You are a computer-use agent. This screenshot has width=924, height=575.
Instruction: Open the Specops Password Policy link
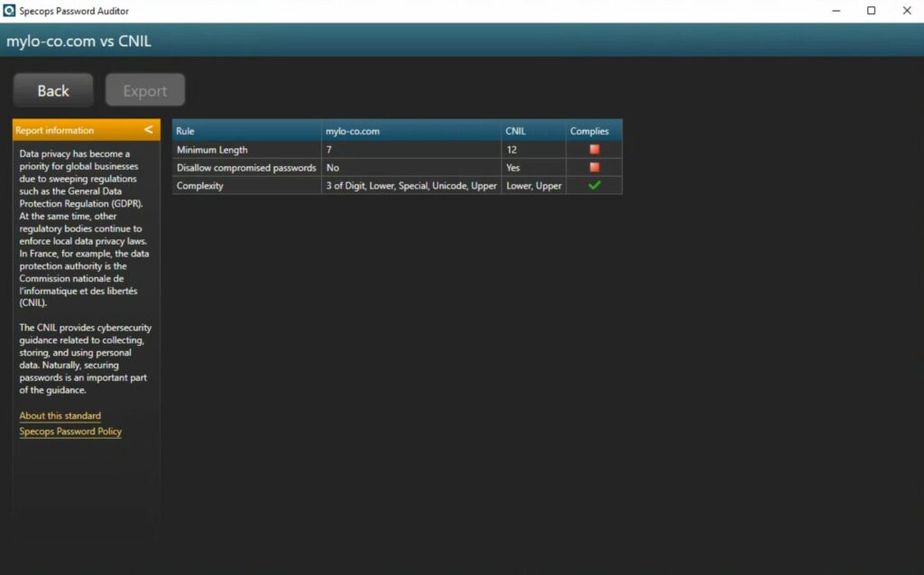tap(70, 431)
